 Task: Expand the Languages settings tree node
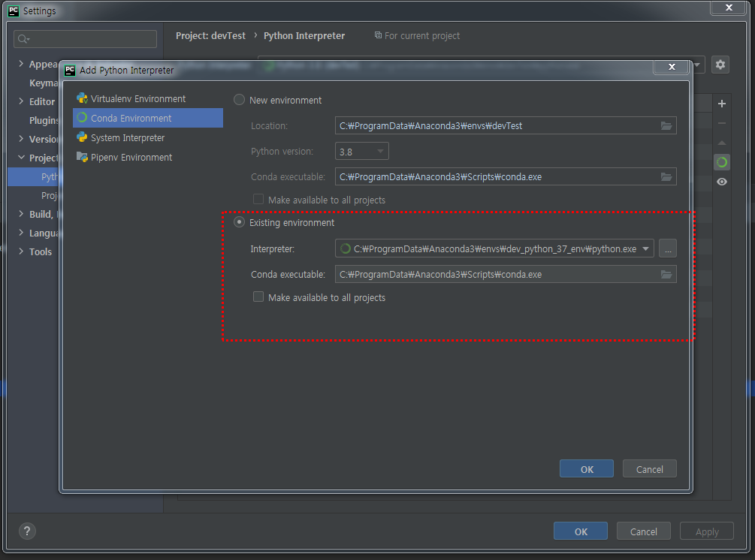coord(21,233)
